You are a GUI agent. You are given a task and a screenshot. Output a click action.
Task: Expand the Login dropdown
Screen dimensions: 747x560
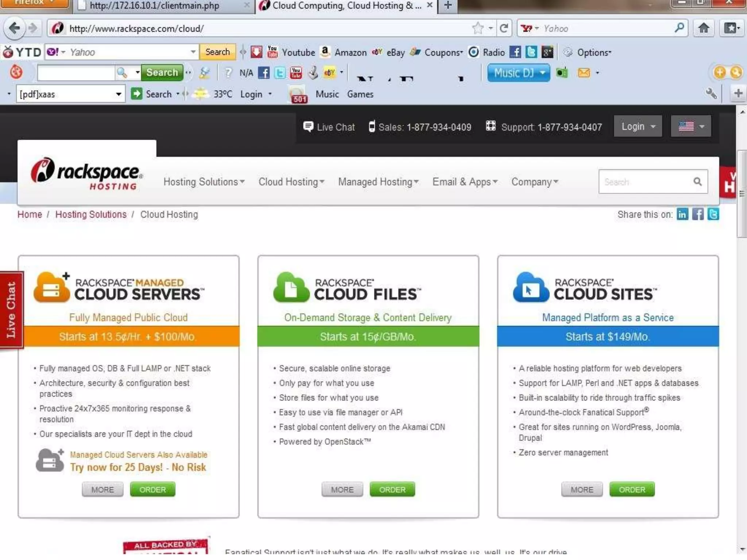pos(638,127)
